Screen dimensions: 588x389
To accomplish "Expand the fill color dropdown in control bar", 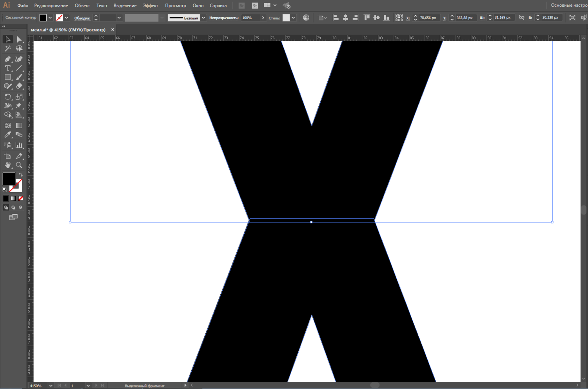I will (50, 18).
